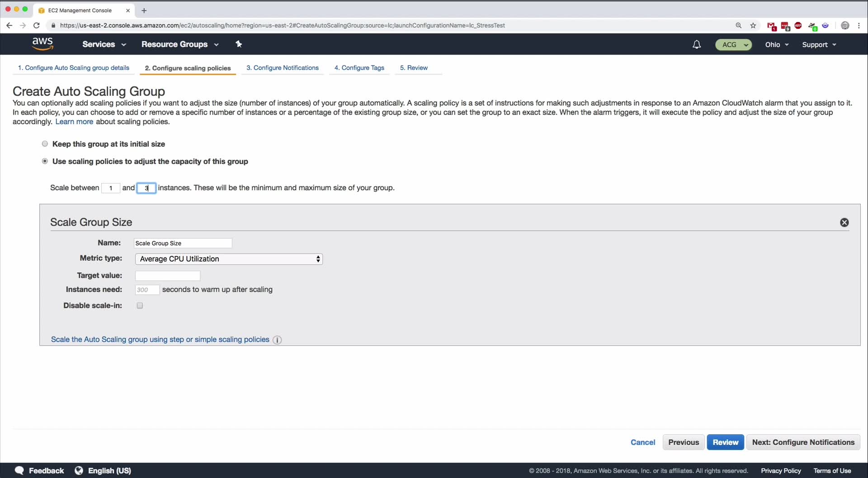Click the blue Review button
This screenshot has height=478, width=868.
click(726, 442)
